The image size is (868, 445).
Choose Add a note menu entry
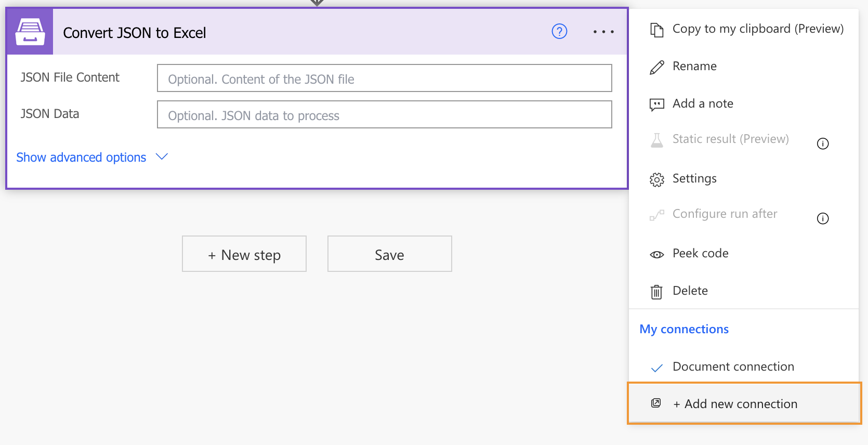(x=703, y=103)
